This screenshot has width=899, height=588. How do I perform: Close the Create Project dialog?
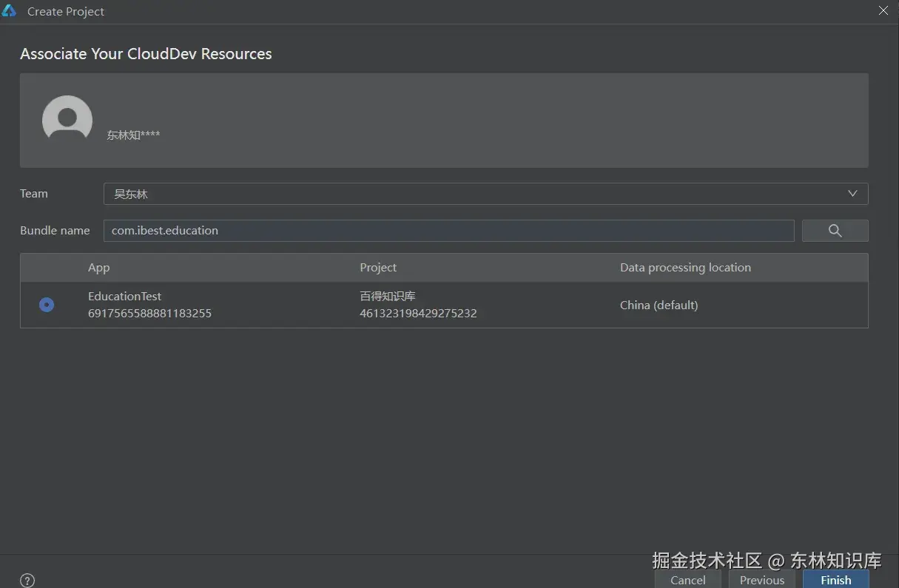(883, 10)
